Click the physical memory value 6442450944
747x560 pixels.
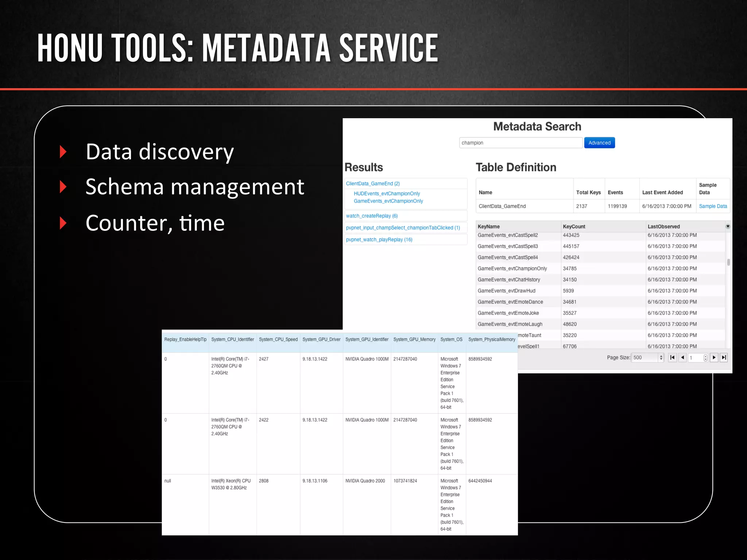[480, 481]
